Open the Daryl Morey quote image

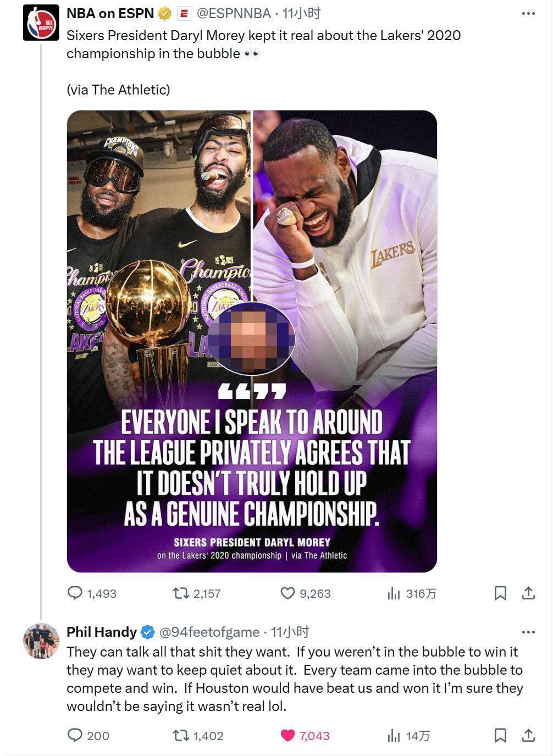252,341
